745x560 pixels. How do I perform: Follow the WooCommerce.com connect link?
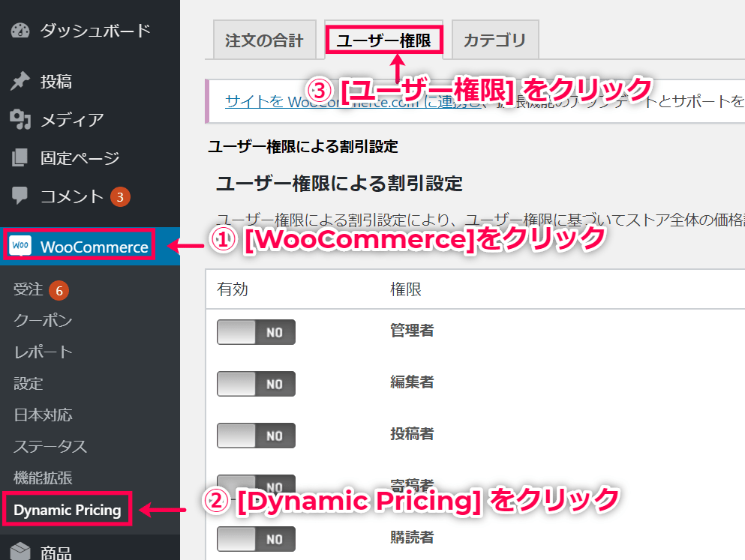coord(353,101)
